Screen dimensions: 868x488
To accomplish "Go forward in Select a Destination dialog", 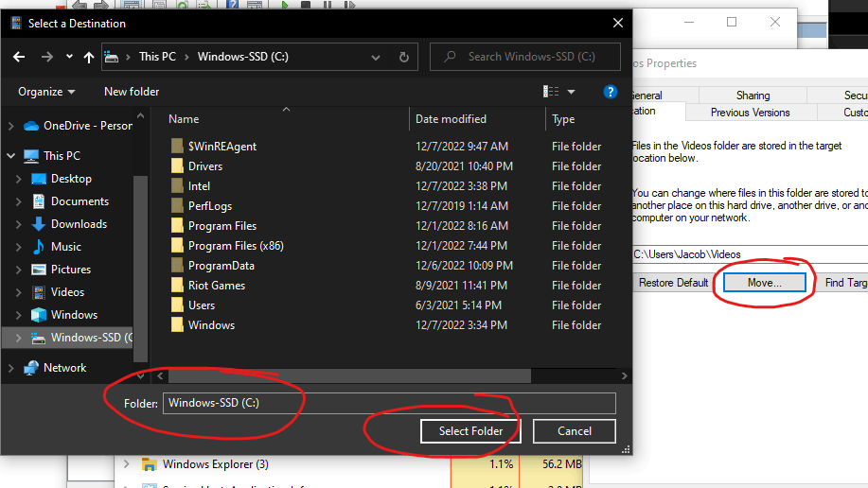I will click(47, 57).
